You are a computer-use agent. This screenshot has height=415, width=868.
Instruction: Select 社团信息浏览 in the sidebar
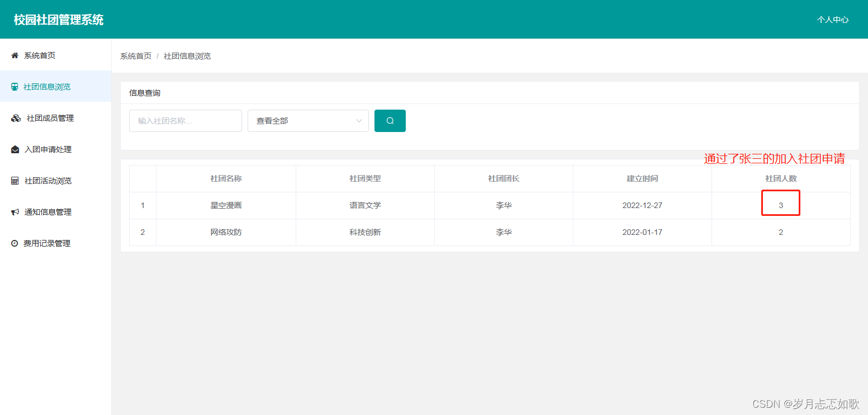click(56, 87)
